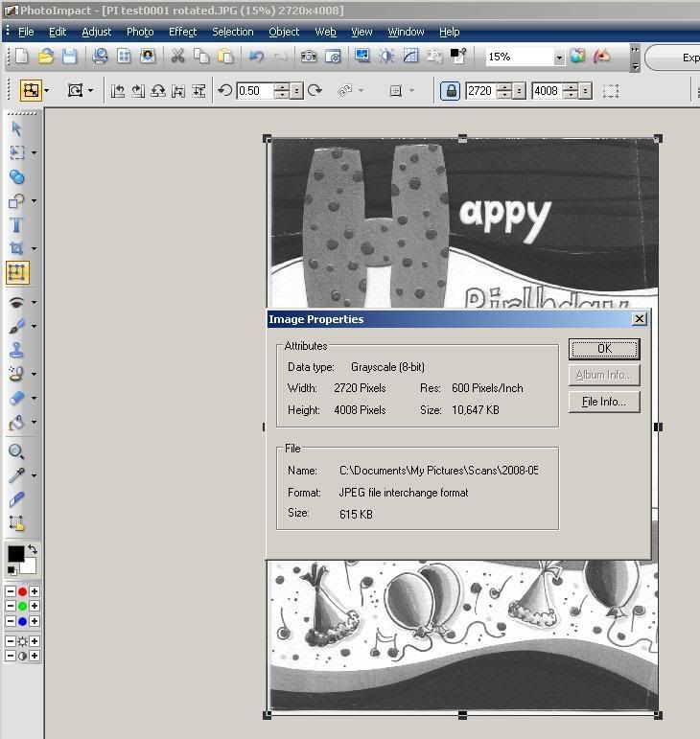Click the black foreground color swatch
The height and width of the screenshot is (739, 700).
pyautogui.click(x=15, y=553)
